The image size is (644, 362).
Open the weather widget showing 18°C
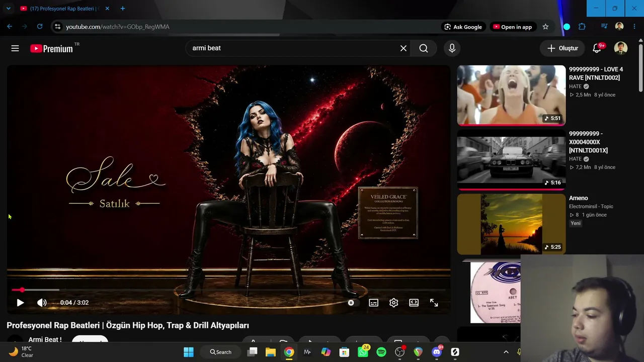(21, 352)
